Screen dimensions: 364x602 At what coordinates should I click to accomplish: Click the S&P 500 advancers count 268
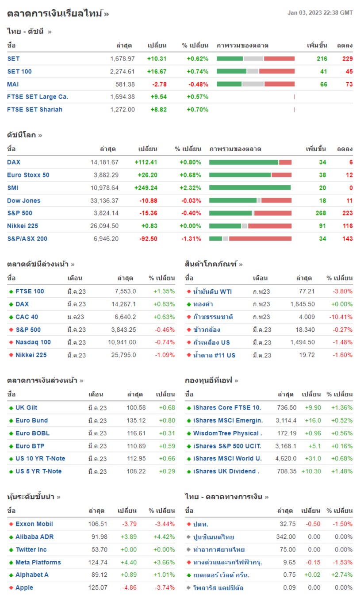[x=321, y=213]
